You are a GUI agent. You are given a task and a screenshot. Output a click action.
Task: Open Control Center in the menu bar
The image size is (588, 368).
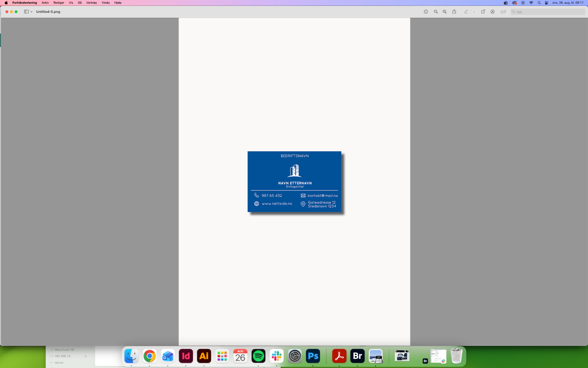pyautogui.click(x=547, y=3)
